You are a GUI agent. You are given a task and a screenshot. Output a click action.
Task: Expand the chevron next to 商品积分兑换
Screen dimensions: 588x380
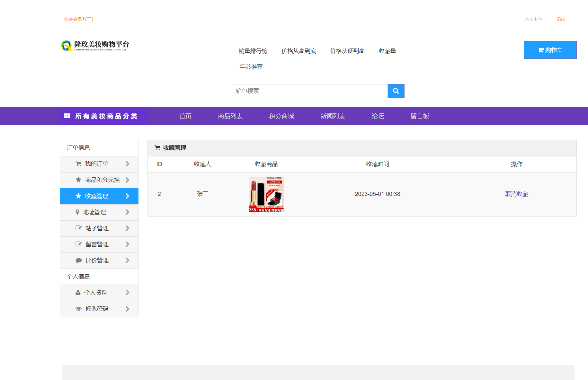point(127,180)
